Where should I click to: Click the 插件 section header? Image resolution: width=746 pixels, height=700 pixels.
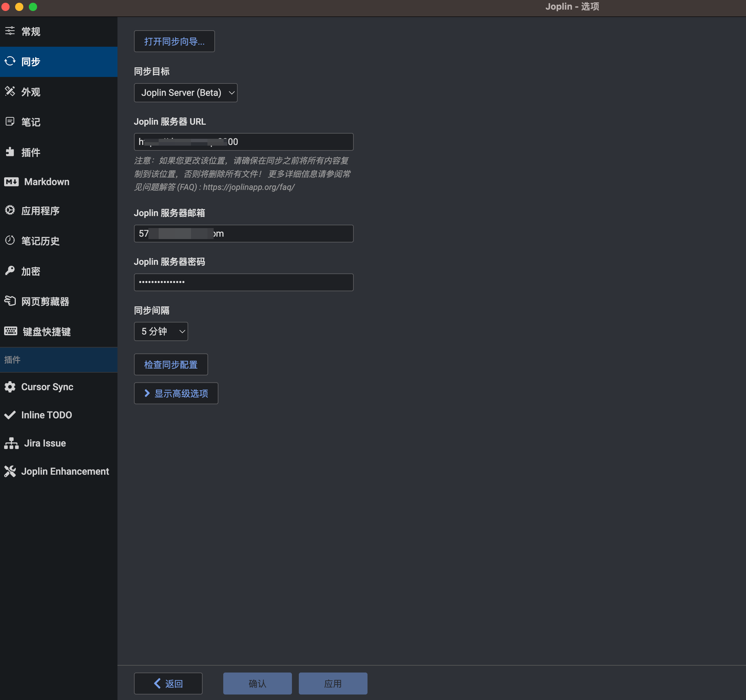(x=58, y=360)
